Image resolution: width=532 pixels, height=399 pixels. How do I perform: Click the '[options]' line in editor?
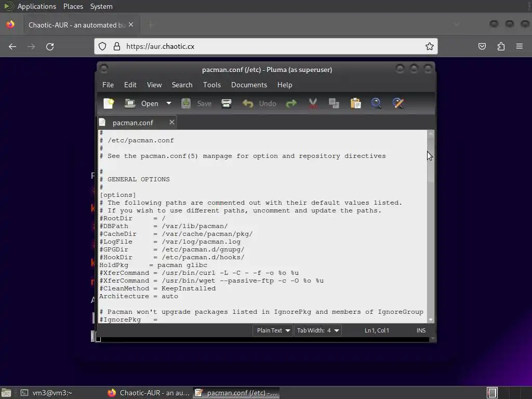(x=117, y=195)
